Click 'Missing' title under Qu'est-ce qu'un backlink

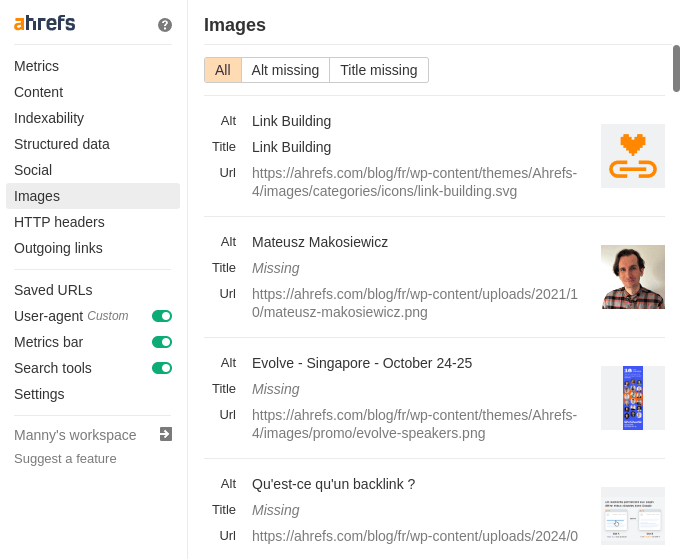point(275,510)
